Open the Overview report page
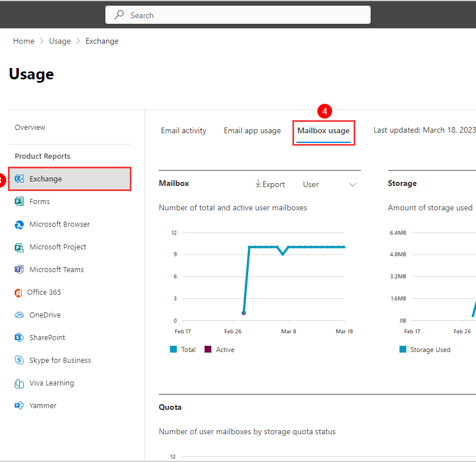The image size is (476, 462). point(30,128)
